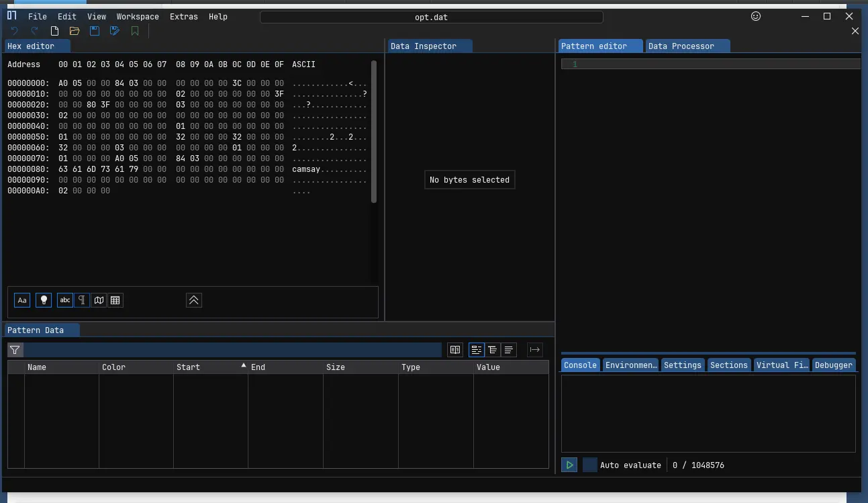Open the Extras menu
This screenshot has height=503, width=868.
183,17
